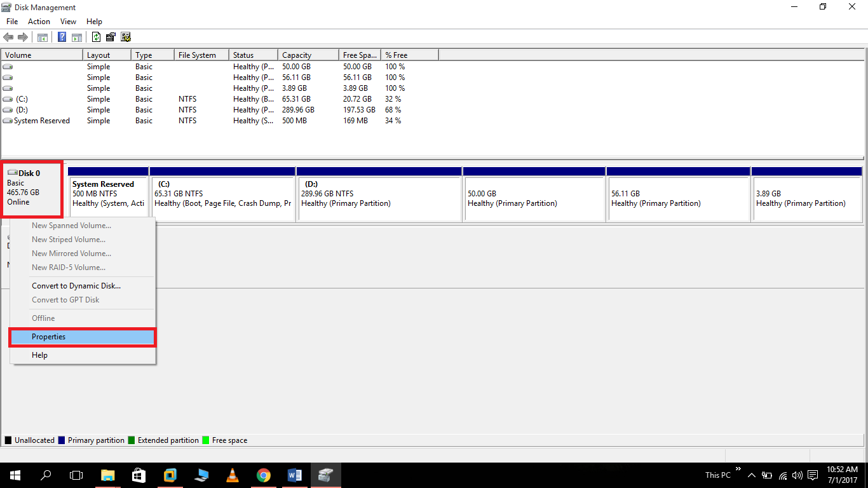The height and width of the screenshot is (488, 868).
Task: Open Help using the question mark icon
Action: coord(62,36)
